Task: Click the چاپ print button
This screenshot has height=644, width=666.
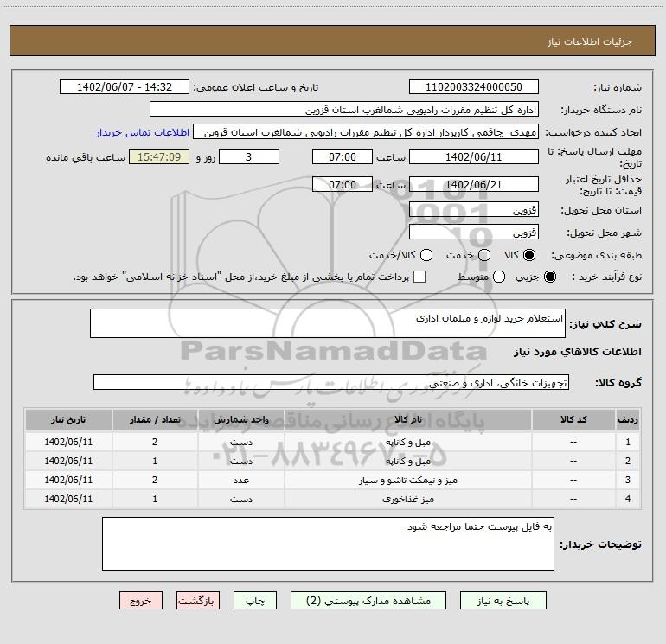Action: 255,601
